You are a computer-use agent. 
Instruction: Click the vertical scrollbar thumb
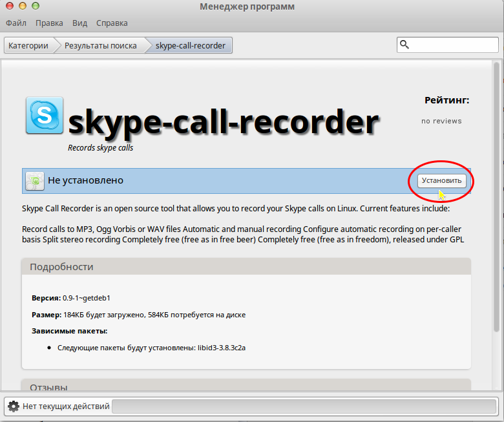[497, 196]
